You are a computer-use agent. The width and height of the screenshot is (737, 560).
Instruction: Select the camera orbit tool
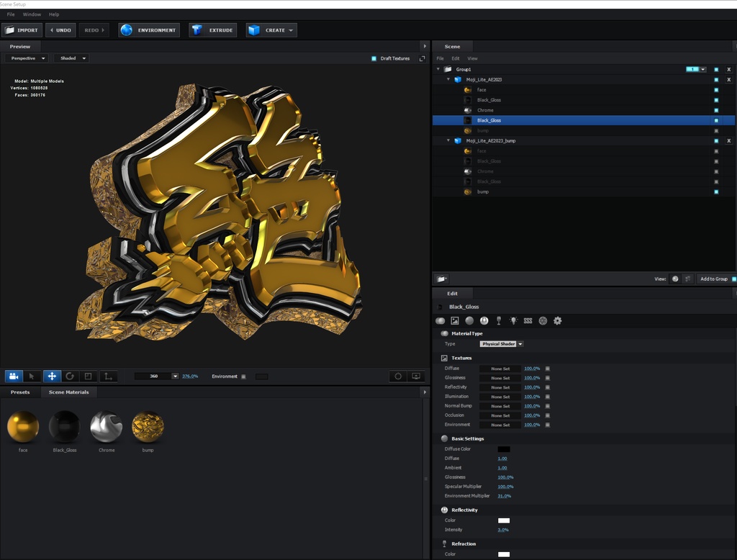[x=14, y=376]
